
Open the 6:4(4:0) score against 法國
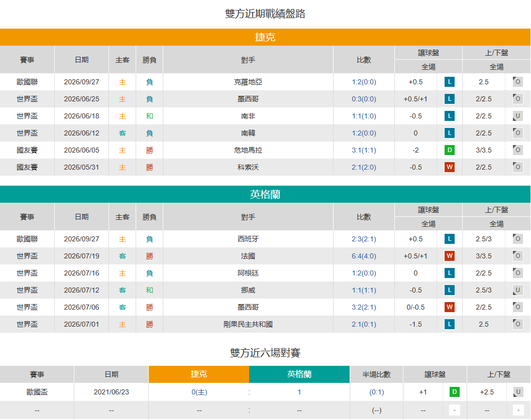(x=364, y=256)
